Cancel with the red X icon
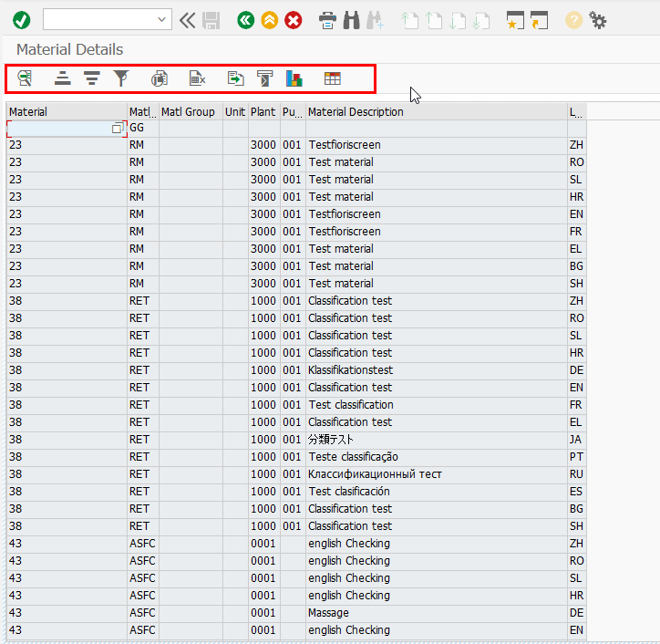Screen dimensions: 660x644 (x=294, y=20)
